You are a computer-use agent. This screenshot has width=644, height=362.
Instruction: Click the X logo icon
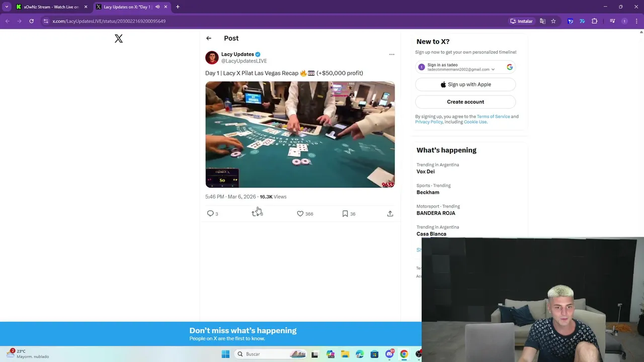coord(119,39)
